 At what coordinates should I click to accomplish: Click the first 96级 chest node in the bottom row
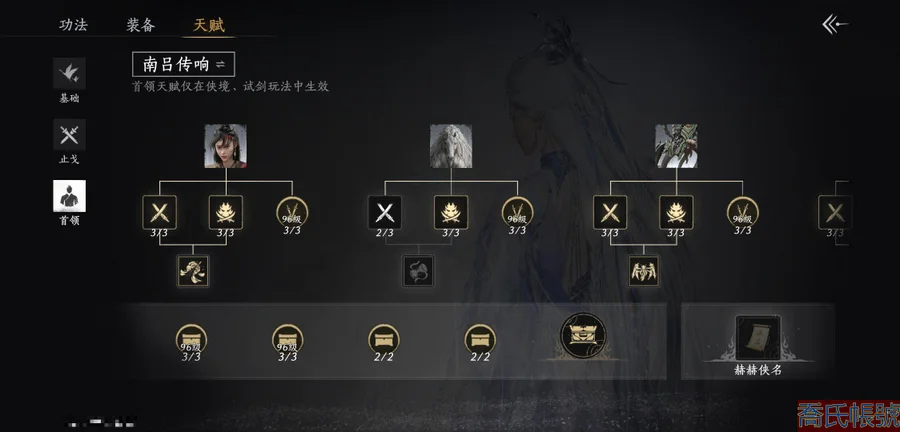pyautogui.click(x=191, y=340)
